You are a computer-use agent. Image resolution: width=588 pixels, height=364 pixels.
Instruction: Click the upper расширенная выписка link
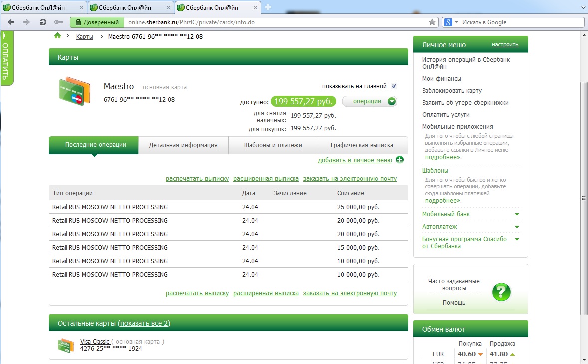click(x=266, y=179)
